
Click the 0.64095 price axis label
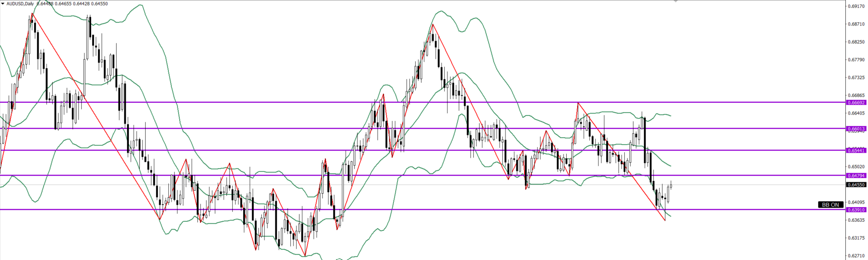(x=855, y=202)
